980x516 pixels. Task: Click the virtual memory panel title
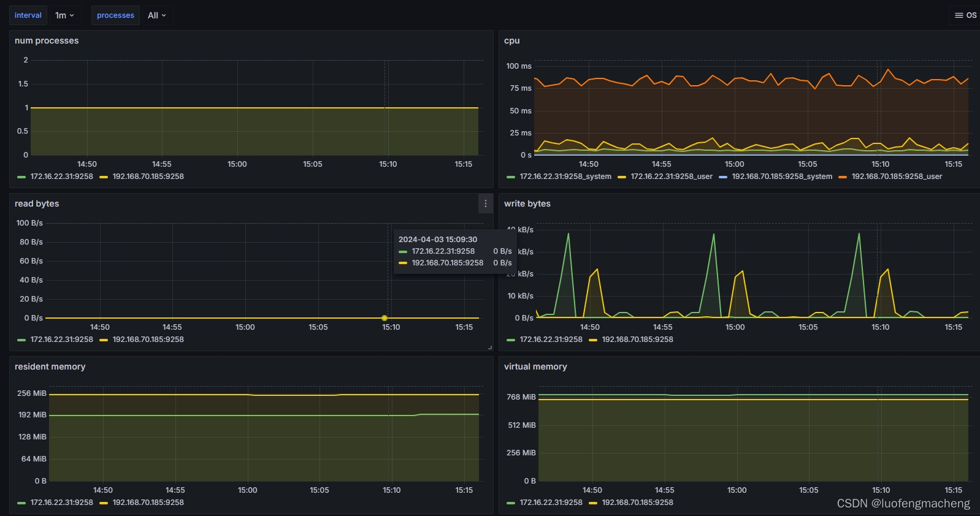(535, 366)
